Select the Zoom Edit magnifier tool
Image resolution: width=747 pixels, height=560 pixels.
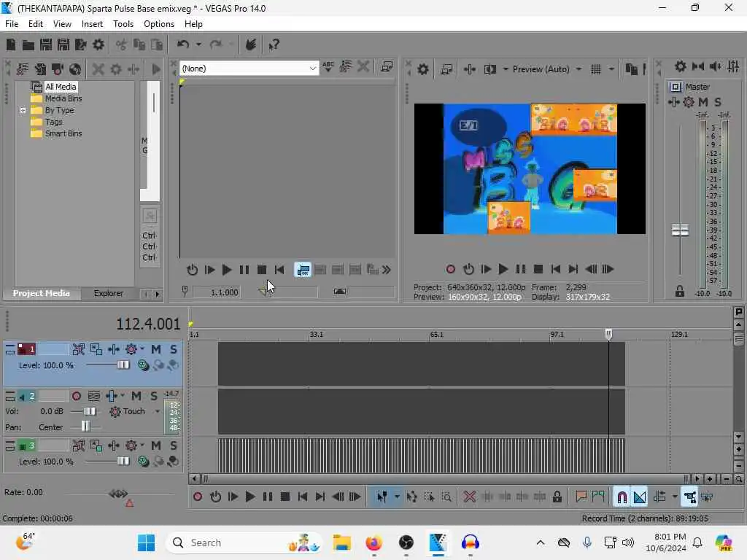446,497
